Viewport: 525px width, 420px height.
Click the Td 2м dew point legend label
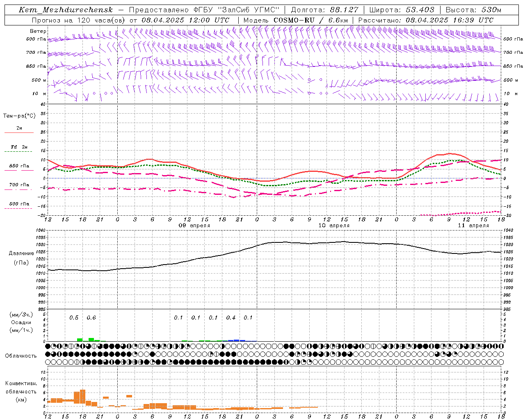pos(19,147)
